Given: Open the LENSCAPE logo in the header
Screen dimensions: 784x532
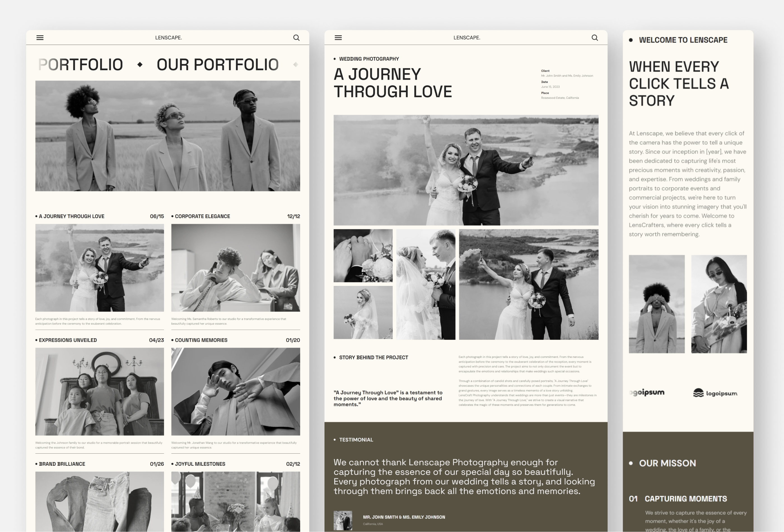Looking at the screenshot, I should click(168, 38).
